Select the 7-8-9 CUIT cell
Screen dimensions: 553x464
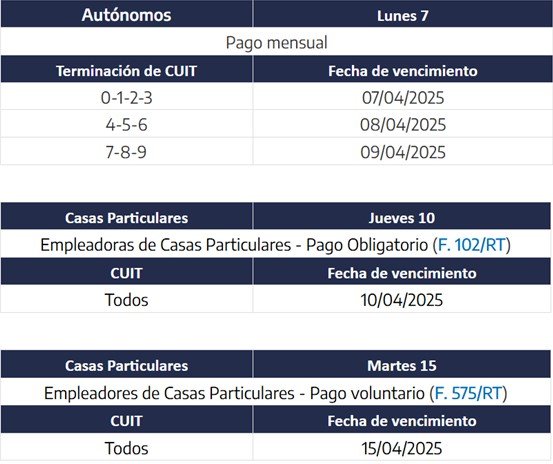click(127, 152)
